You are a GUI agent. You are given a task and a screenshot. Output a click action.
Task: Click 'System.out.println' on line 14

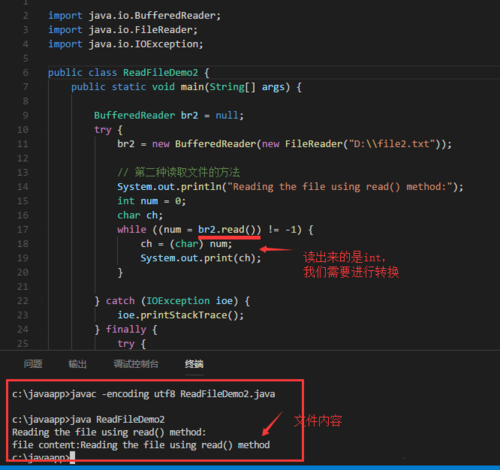point(169,187)
